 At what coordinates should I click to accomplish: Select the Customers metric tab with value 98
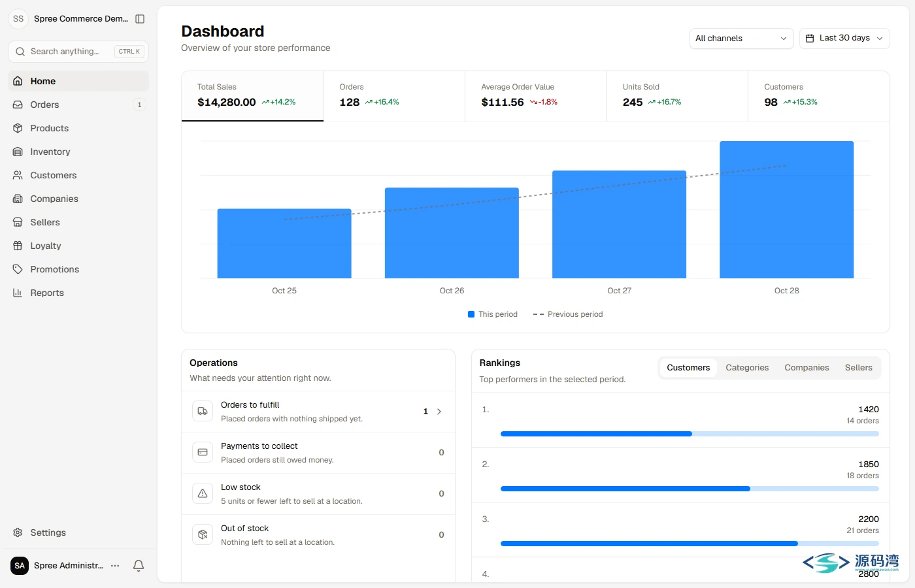819,96
